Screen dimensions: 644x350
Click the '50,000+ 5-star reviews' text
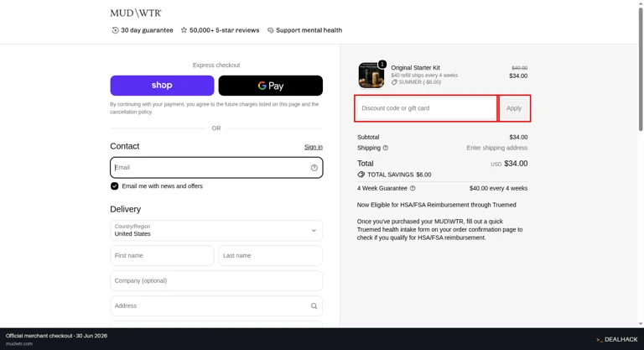click(224, 30)
